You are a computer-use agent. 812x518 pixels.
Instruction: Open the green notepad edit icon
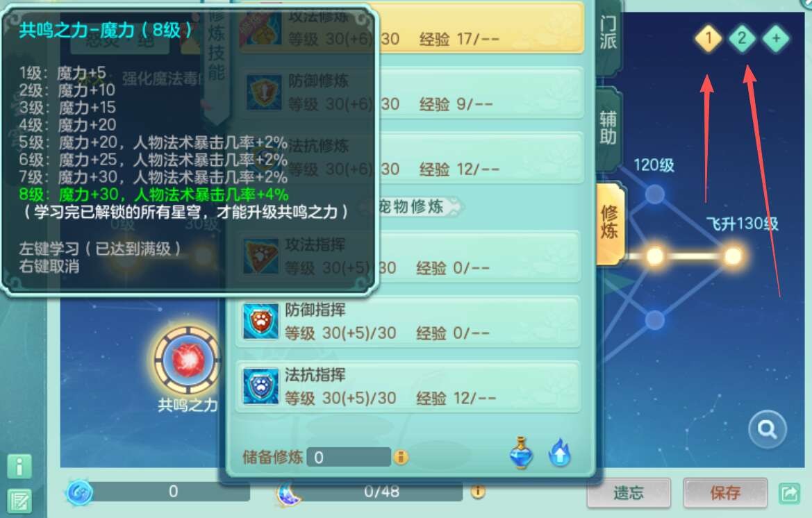(19, 501)
